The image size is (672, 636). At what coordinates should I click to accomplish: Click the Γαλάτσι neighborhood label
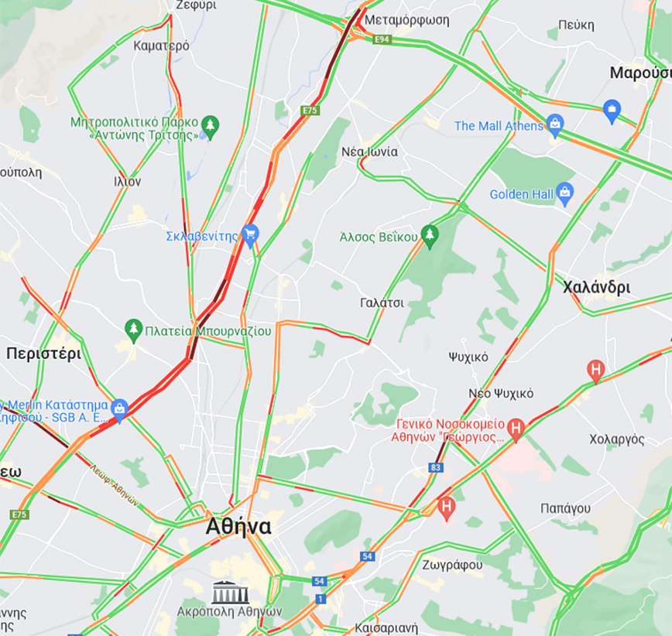coord(382,303)
